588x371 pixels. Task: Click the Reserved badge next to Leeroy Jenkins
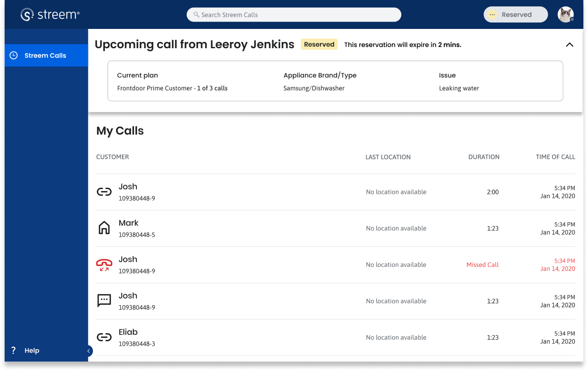click(319, 44)
